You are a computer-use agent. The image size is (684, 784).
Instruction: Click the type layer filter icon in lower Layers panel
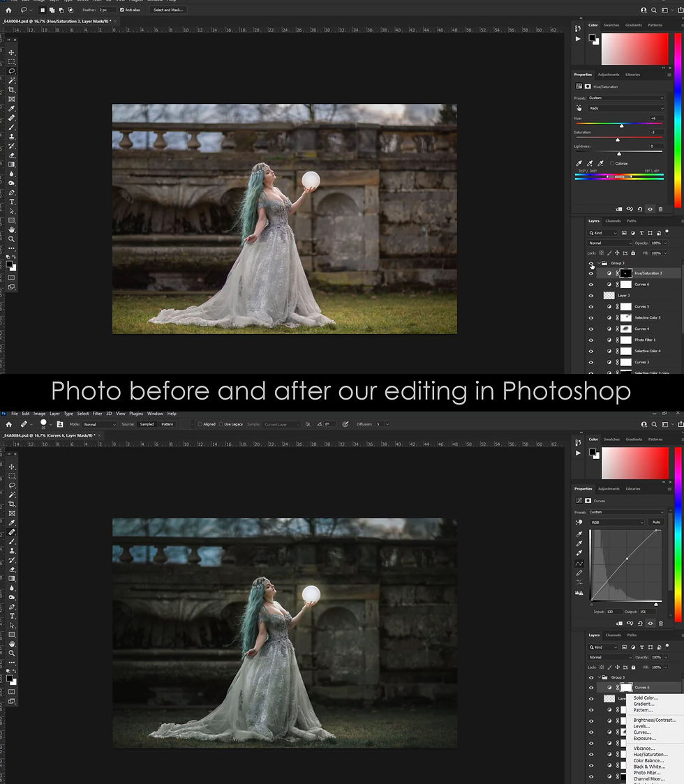642,647
